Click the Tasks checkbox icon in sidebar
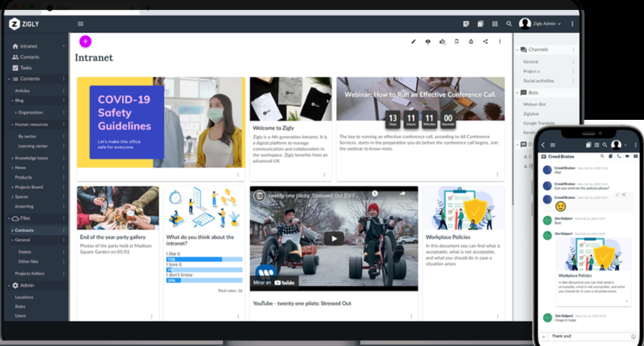The image size is (644, 346). pyautogui.click(x=15, y=68)
